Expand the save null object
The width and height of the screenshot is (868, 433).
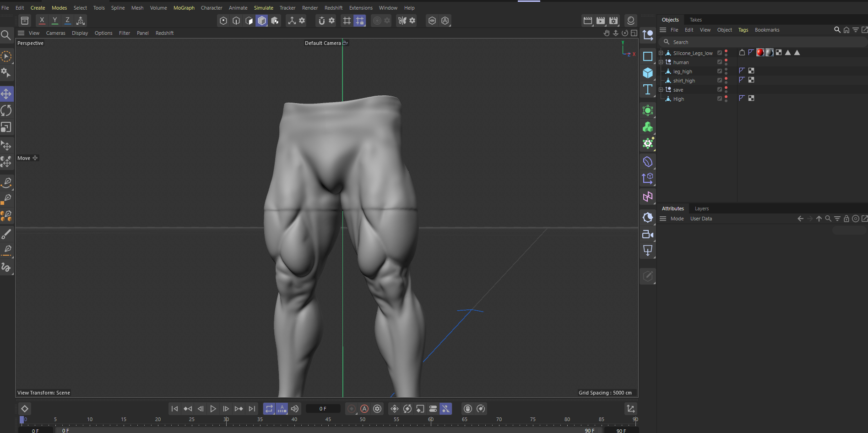coord(661,90)
